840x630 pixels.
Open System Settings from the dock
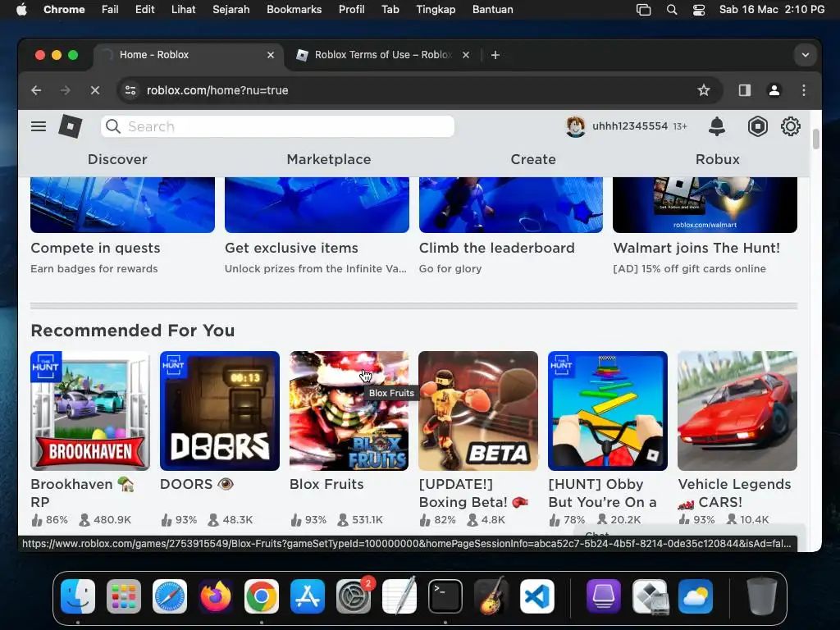[354, 596]
